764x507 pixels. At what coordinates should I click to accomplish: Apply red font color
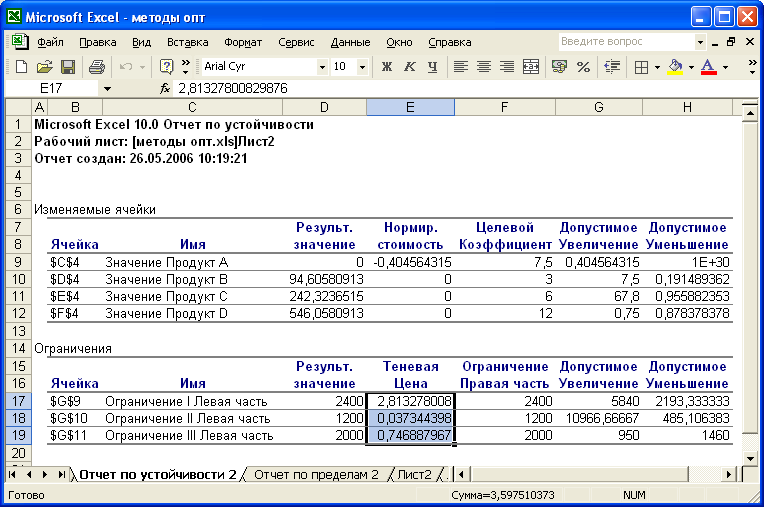708,67
